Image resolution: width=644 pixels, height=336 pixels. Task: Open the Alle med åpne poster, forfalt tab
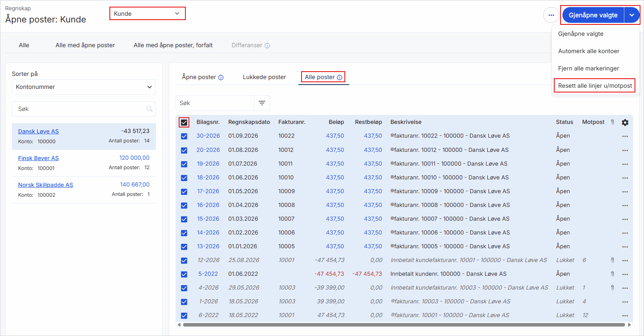(173, 45)
